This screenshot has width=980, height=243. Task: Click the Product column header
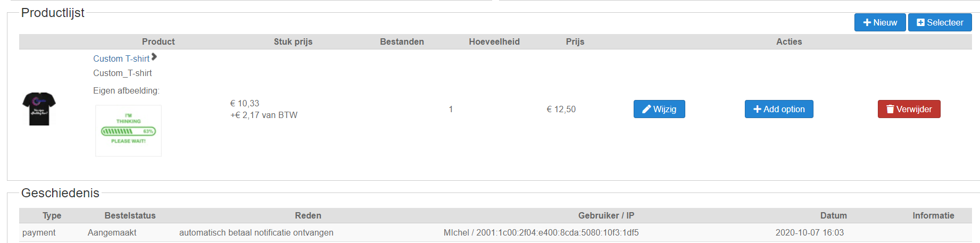(158, 41)
